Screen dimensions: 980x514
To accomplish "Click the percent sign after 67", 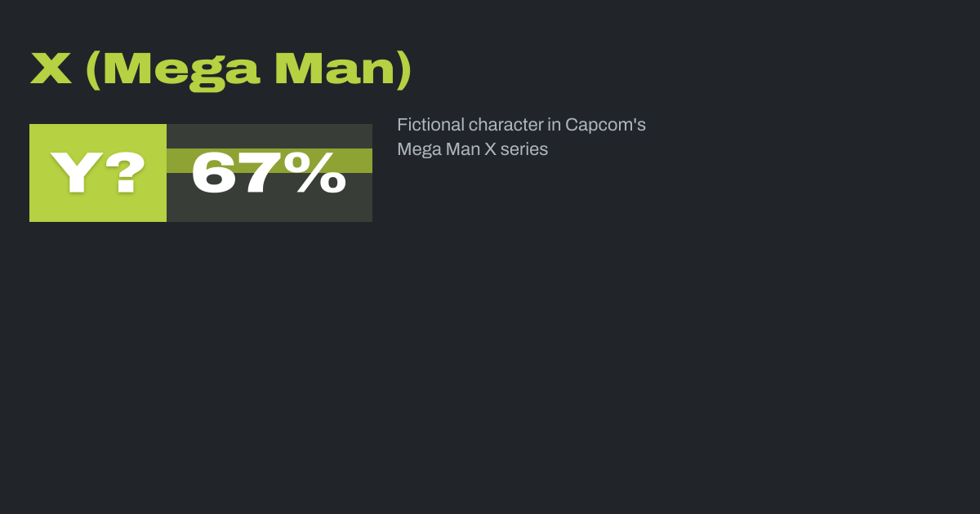I will [321, 173].
